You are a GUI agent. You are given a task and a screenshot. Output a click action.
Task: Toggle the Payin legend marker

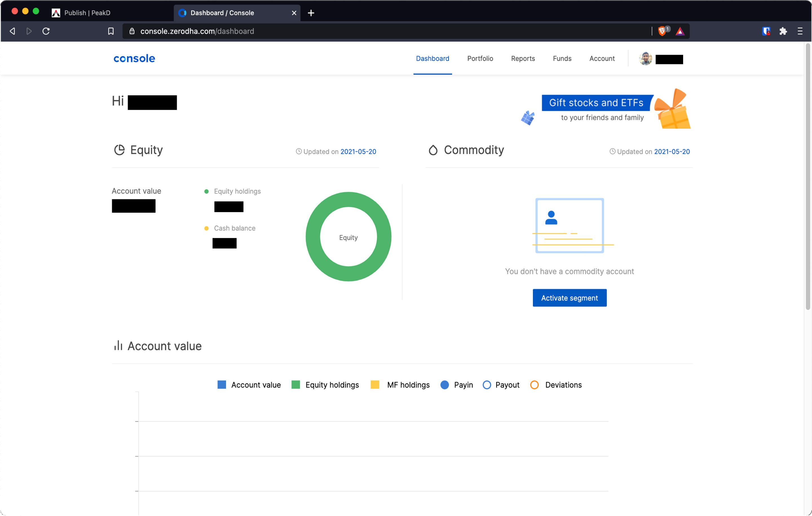click(444, 385)
